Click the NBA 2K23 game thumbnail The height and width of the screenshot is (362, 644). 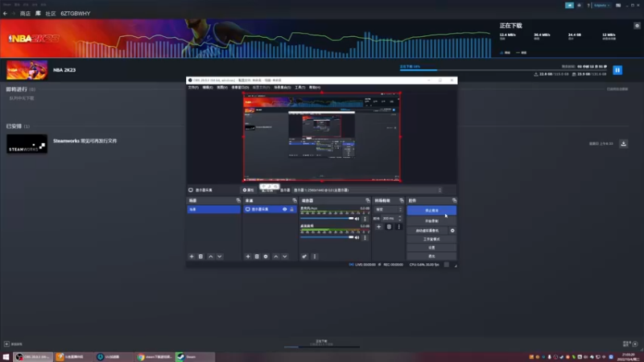(x=27, y=70)
